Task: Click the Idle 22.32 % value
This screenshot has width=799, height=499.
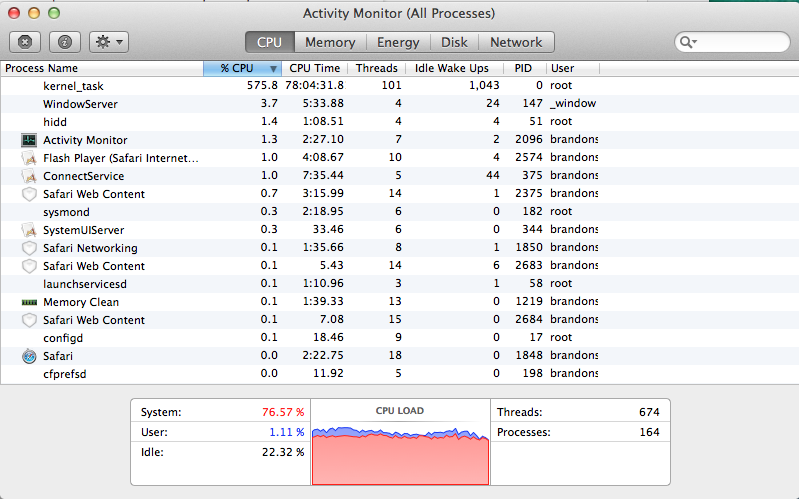Action: click(x=283, y=452)
